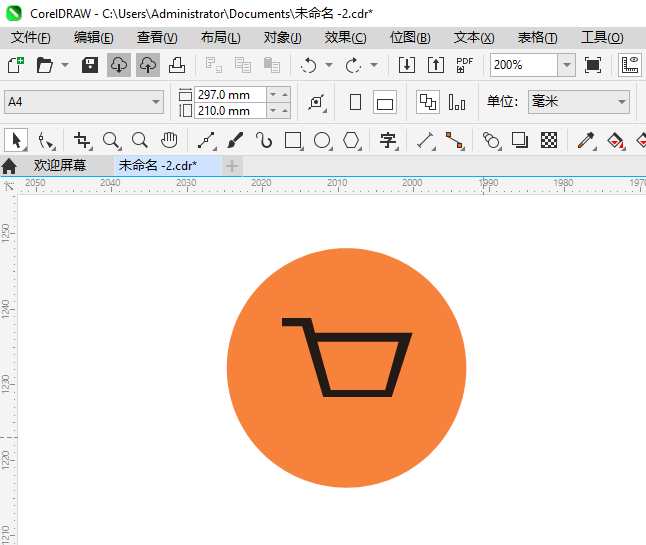646x545 pixels.
Task: Click the Open folder icon
Action: point(44,65)
